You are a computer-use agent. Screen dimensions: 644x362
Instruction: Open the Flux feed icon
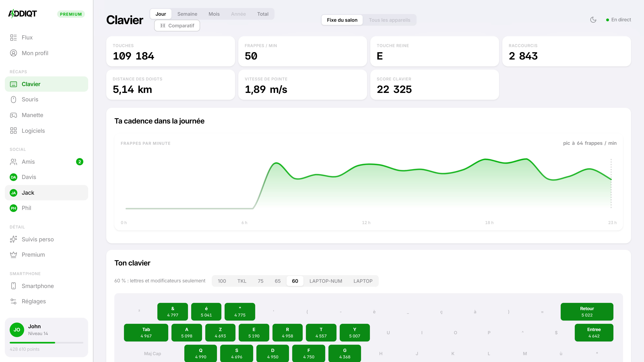point(13,37)
